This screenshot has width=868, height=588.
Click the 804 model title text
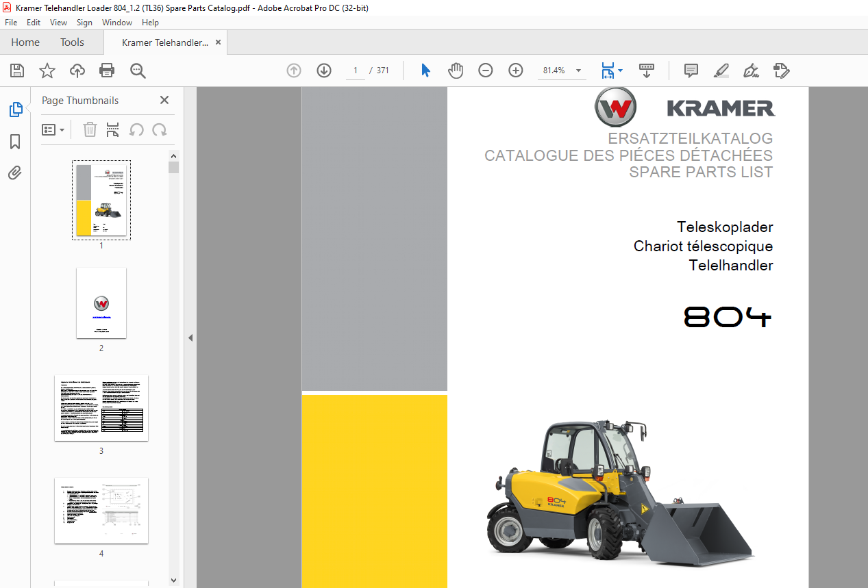tap(728, 317)
